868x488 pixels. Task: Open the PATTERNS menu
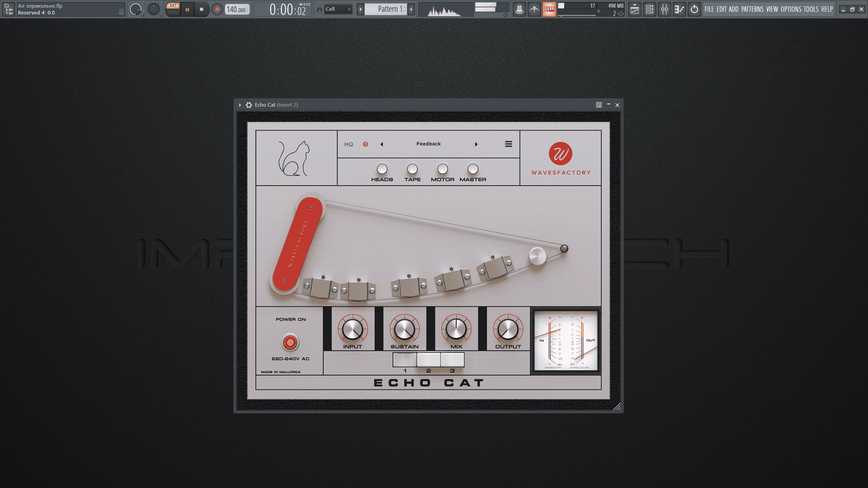[x=752, y=9]
